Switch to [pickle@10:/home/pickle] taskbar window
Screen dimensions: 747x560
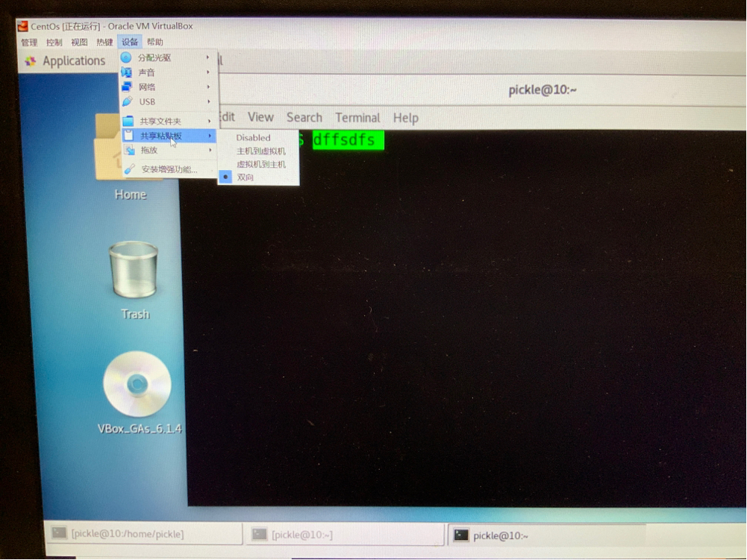(x=143, y=534)
